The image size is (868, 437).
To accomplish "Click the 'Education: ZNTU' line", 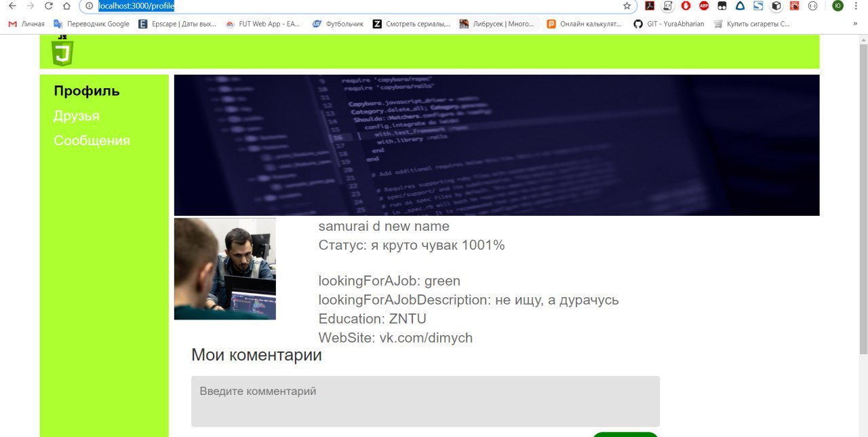I will pos(372,319).
